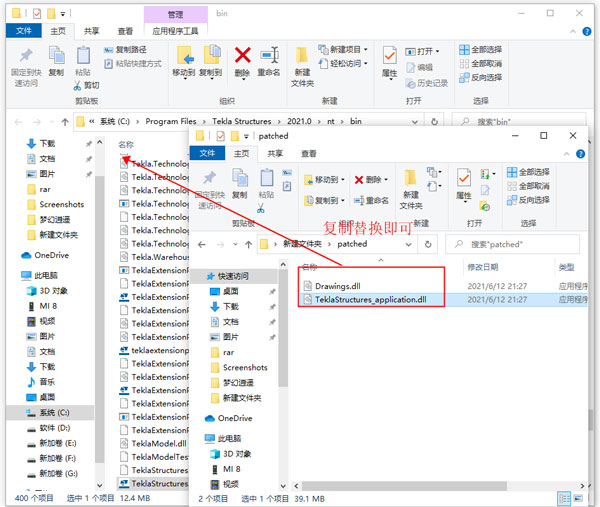Select Drawings.dll in patched window
Viewport: 600px width, 507px height.
[x=338, y=286]
